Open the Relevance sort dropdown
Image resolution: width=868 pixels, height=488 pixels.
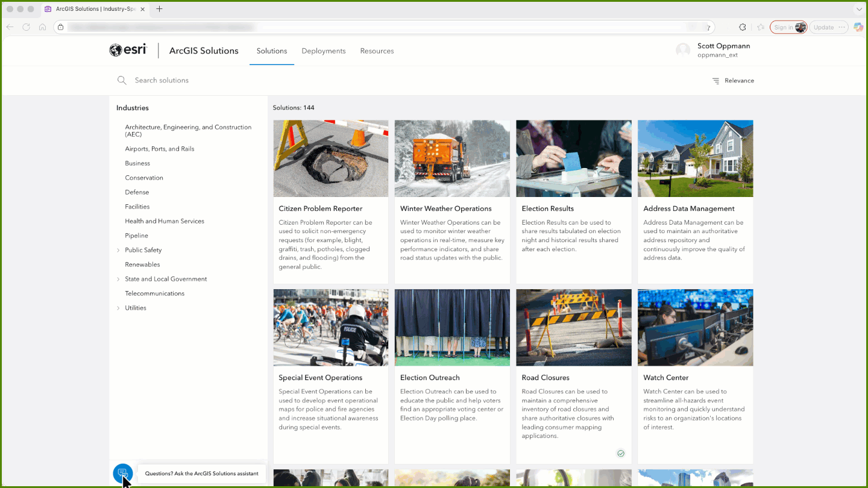tap(733, 81)
